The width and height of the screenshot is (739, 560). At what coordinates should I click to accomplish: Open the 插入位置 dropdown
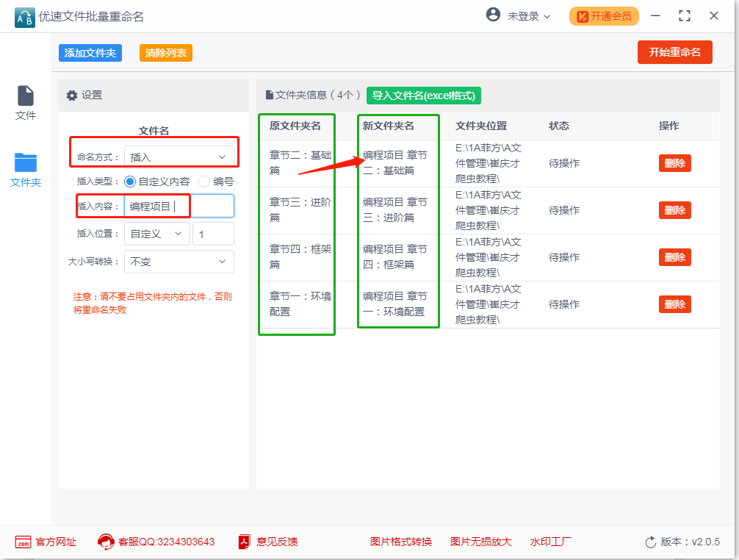(x=156, y=234)
